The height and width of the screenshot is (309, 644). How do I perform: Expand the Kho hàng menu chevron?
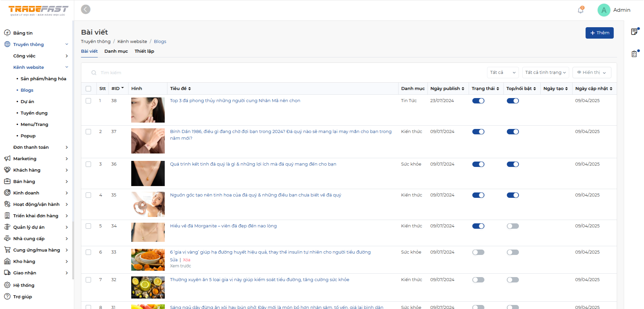pos(67,261)
